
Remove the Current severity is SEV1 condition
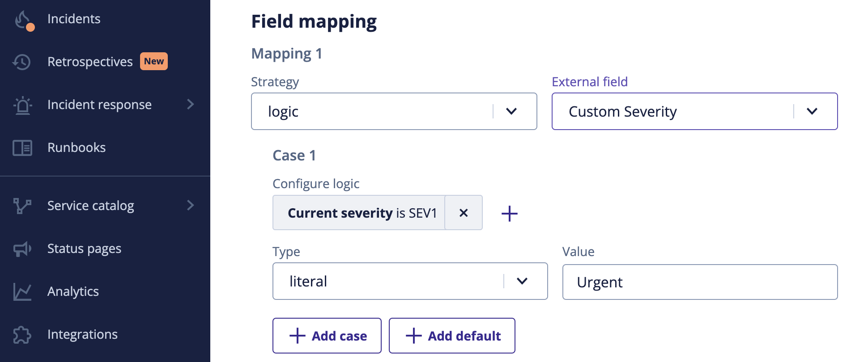(464, 213)
